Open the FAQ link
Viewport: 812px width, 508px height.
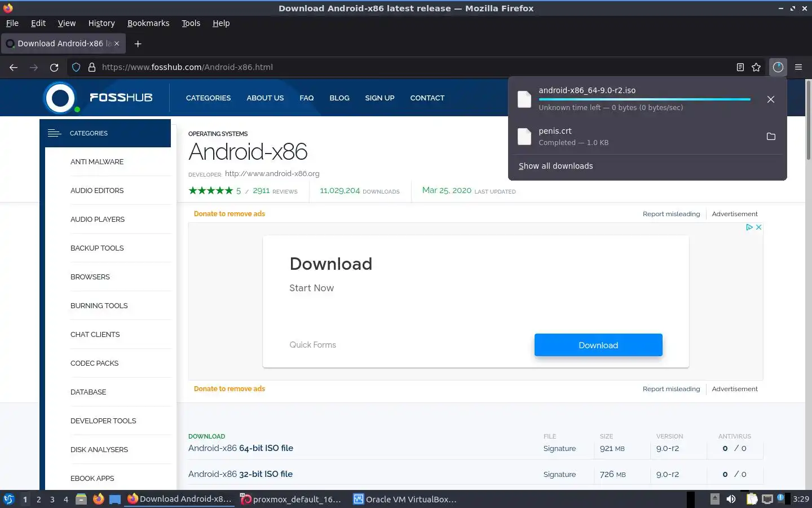pyautogui.click(x=307, y=98)
